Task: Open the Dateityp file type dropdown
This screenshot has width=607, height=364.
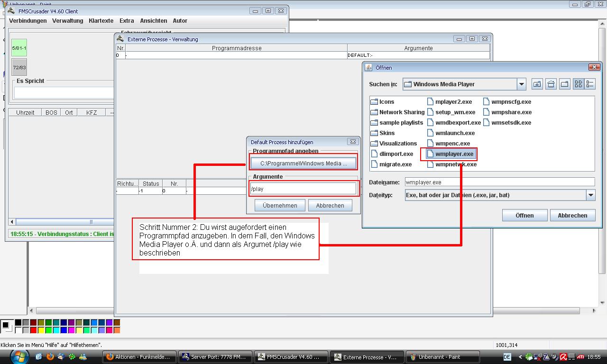Action: [590, 195]
